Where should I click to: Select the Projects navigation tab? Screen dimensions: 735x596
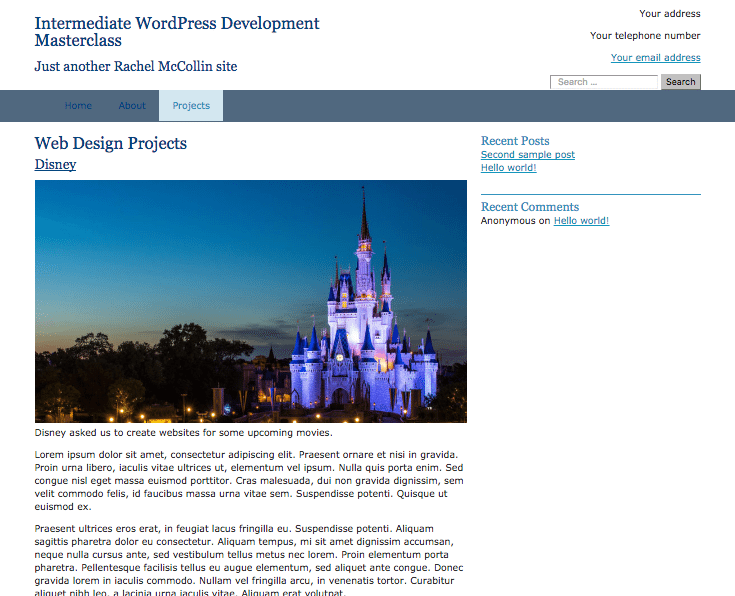[191, 106]
